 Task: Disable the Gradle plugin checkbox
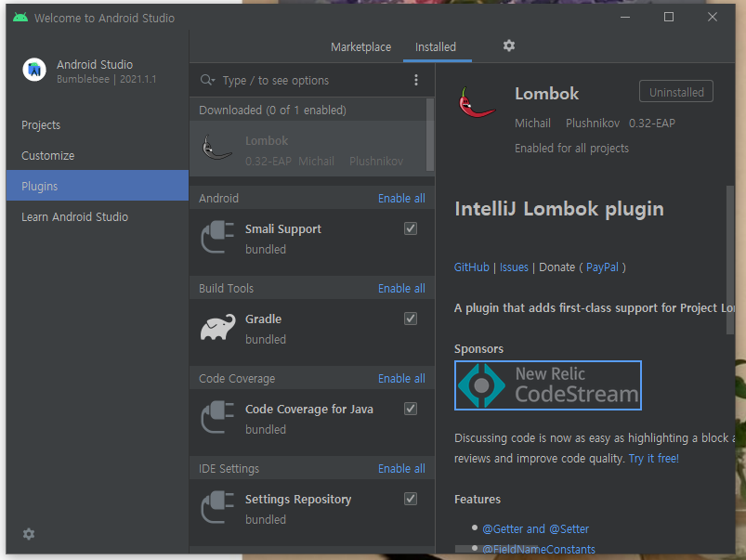411,319
